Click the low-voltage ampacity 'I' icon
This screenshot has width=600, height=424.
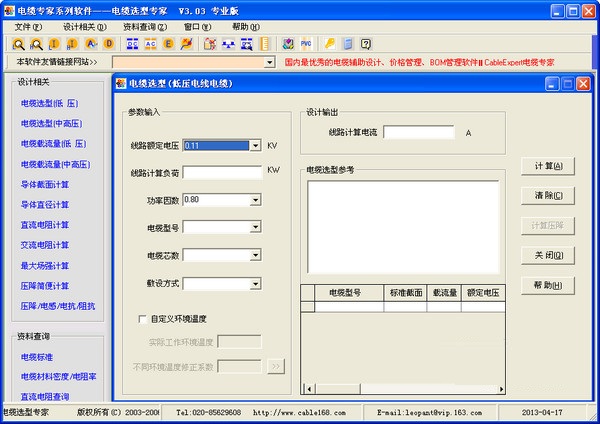(54, 44)
